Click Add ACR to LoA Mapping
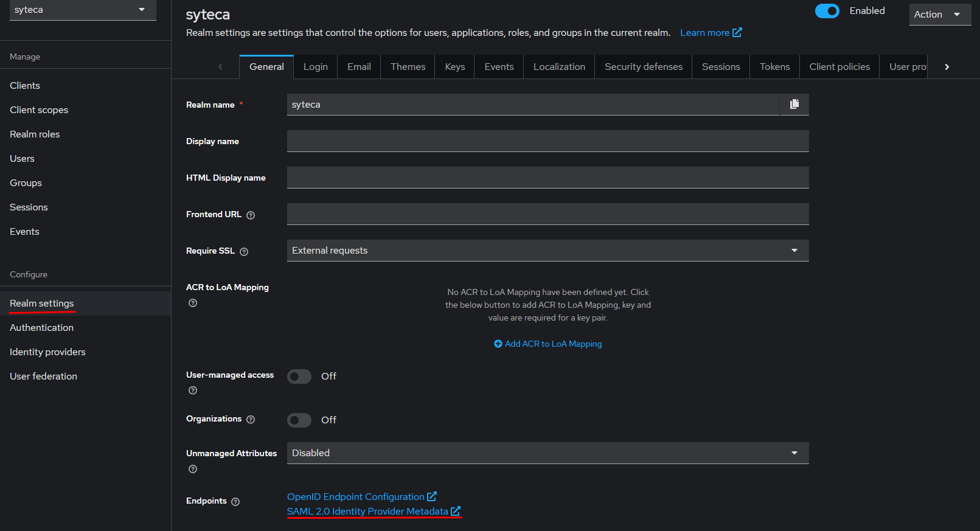 547,344
